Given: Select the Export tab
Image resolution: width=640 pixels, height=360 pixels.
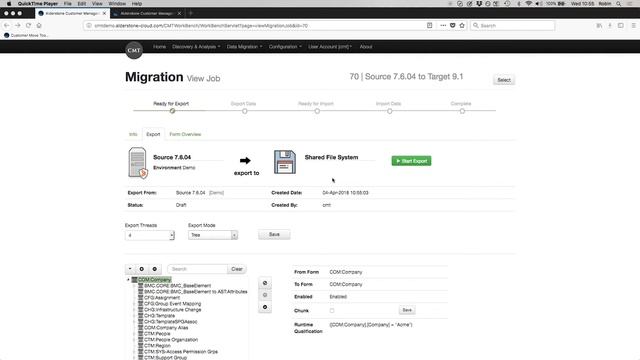Looking at the screenshot, I should pos(153,134).
